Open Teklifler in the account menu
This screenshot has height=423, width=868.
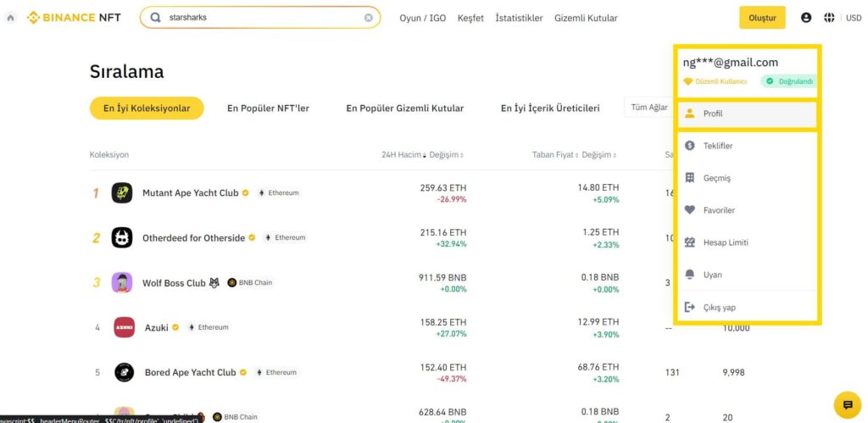pos(747,146)
